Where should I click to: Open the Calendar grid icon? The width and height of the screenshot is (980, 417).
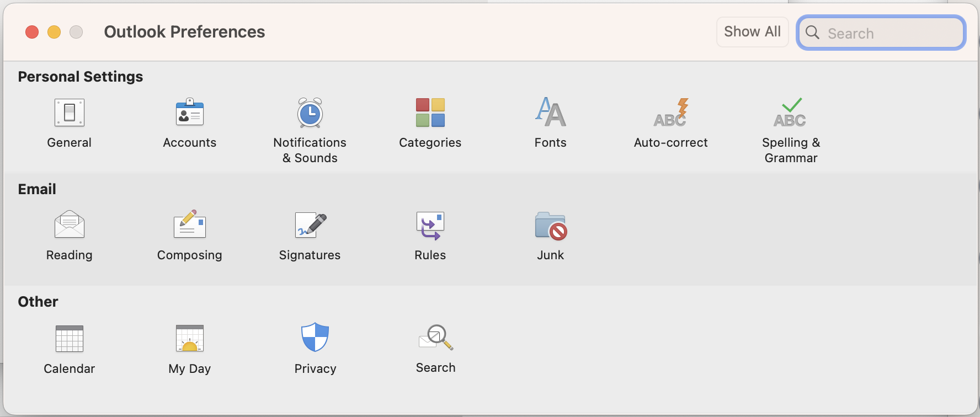click(x=70, y=339)
